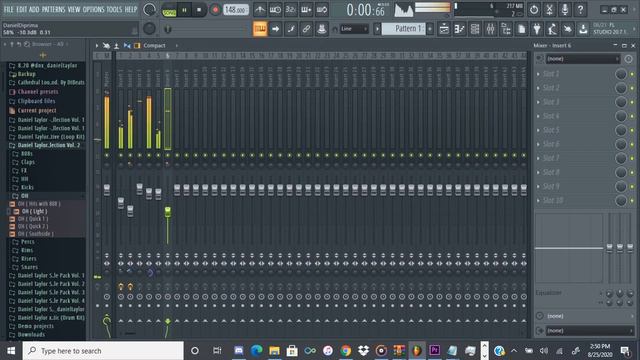The width and height of the screenshot is (640, 360).
Task: Open the OPTIONS menu
Action: pos(93,9)
